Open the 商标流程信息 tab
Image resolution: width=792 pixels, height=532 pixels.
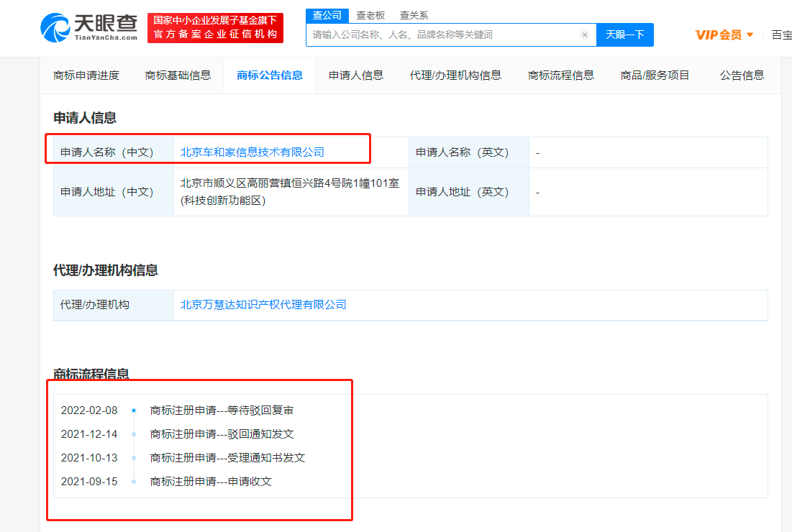pyautogui.click(x=561, y=75)
